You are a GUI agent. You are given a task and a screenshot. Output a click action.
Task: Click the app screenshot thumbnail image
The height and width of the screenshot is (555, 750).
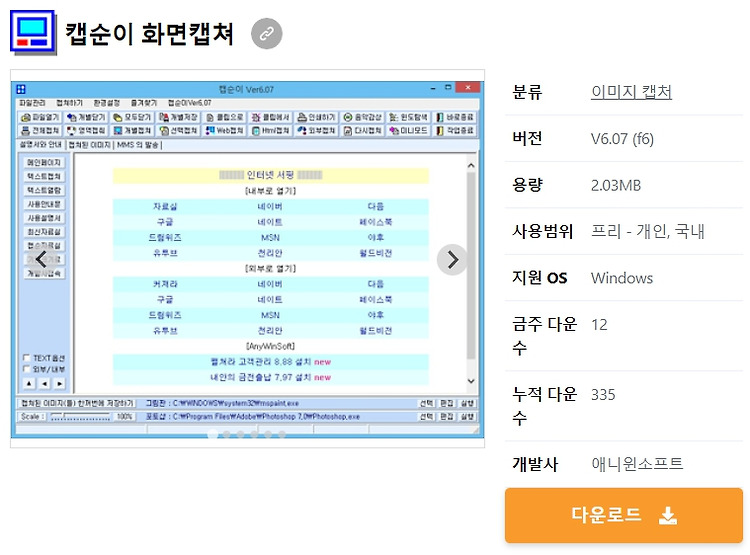pos(247,259)
